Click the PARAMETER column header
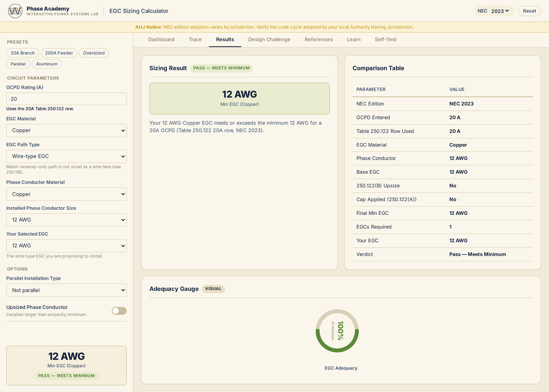 coord(371,89)
